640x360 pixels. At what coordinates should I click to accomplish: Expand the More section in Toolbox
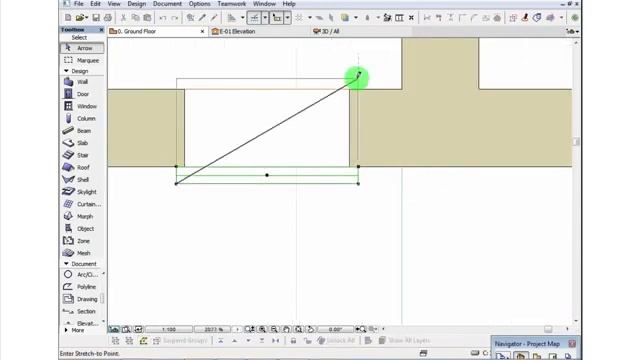67,330
